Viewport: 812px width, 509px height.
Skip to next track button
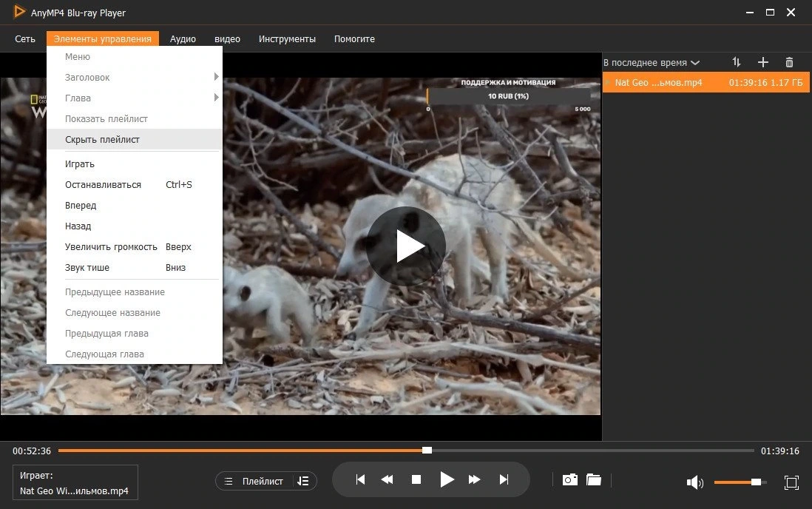tap(504, 479)
